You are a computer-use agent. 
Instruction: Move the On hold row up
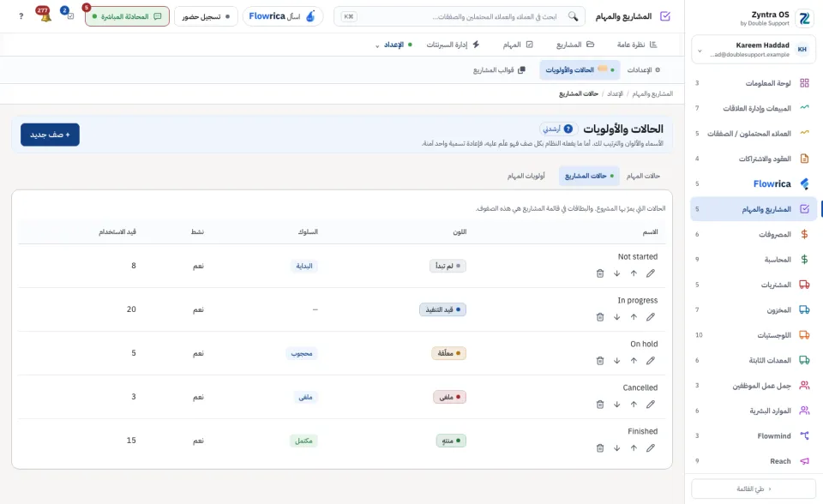tap(634, 360)
